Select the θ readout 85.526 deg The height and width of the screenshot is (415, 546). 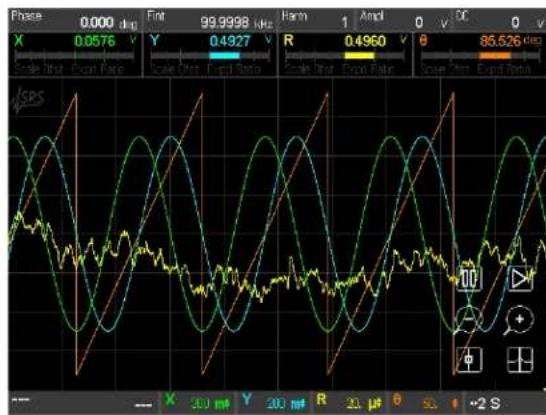pyautogui.click(x=481, y=41)
